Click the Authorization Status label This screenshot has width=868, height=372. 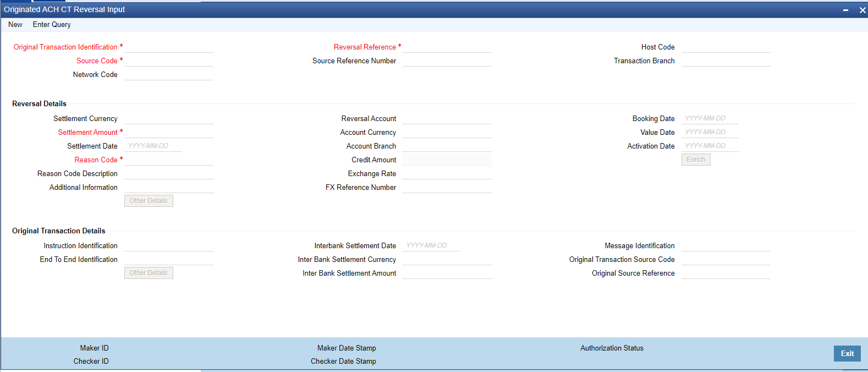[612, 348]
